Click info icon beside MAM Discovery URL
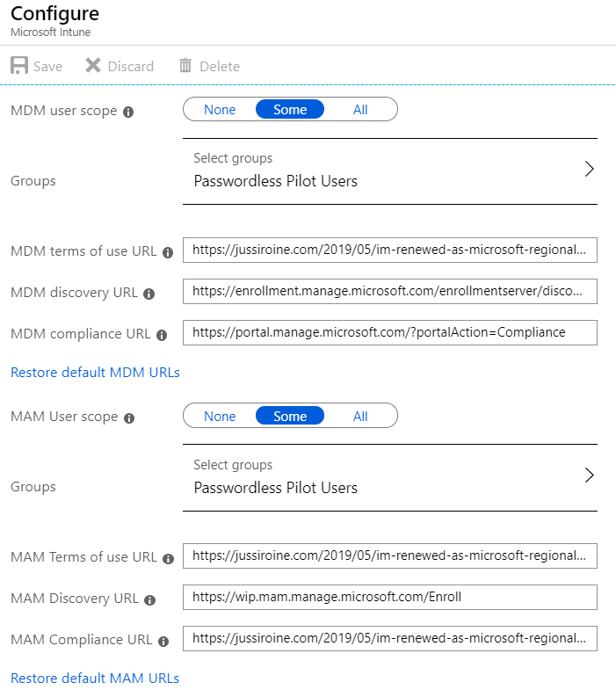This screenshot has height=697, width=616. tap(150, 599)
